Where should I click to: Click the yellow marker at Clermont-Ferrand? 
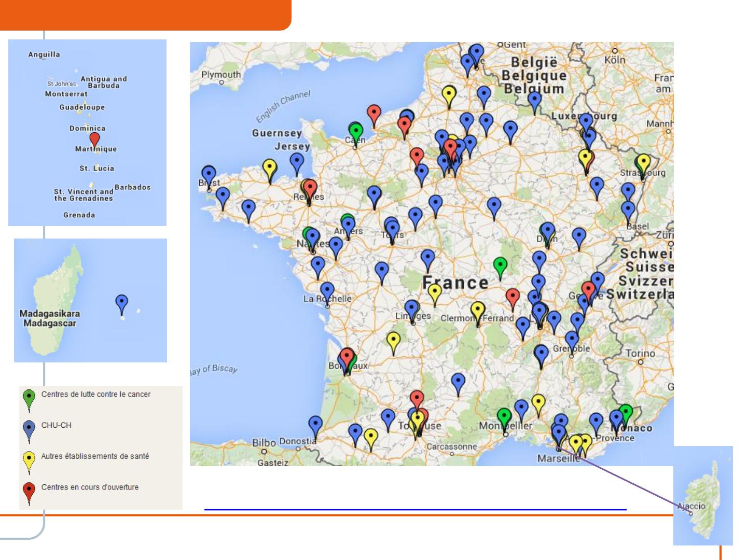(x=478, y=314)
